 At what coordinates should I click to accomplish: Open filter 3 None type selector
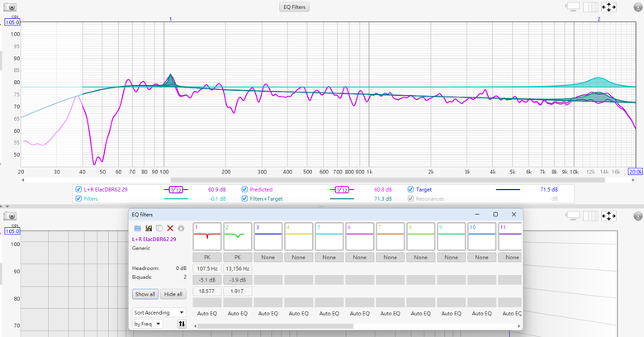click(268, 257)
